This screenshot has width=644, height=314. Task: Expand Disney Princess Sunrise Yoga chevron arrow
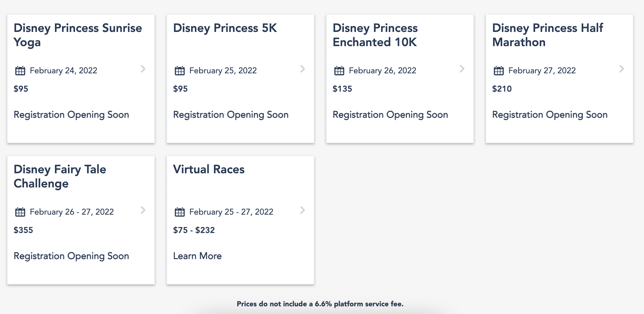point(143,69)
